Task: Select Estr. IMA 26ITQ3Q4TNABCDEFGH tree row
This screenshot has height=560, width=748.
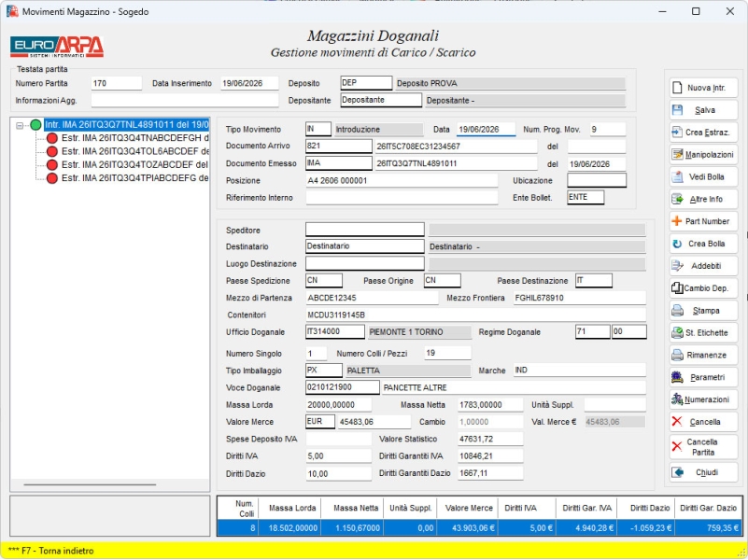Action: tap(135, 138)
